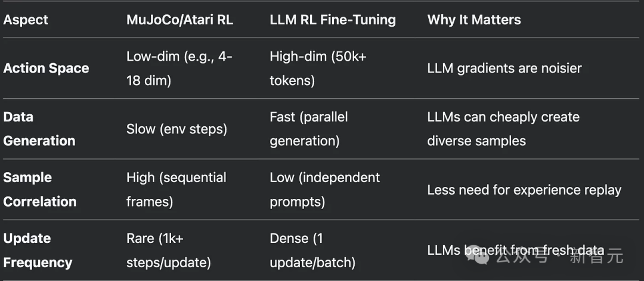The width and height of the screenshot is (644, 281).
Task: Click the cheaply create diverse samples cell
Action: point(503,129)
